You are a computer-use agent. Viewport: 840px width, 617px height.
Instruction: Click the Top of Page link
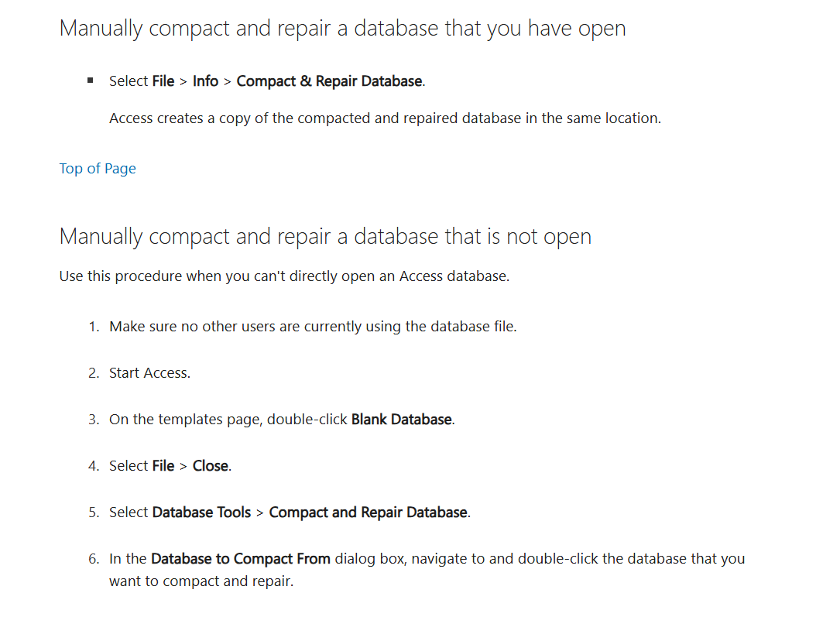tap(98, 169)
